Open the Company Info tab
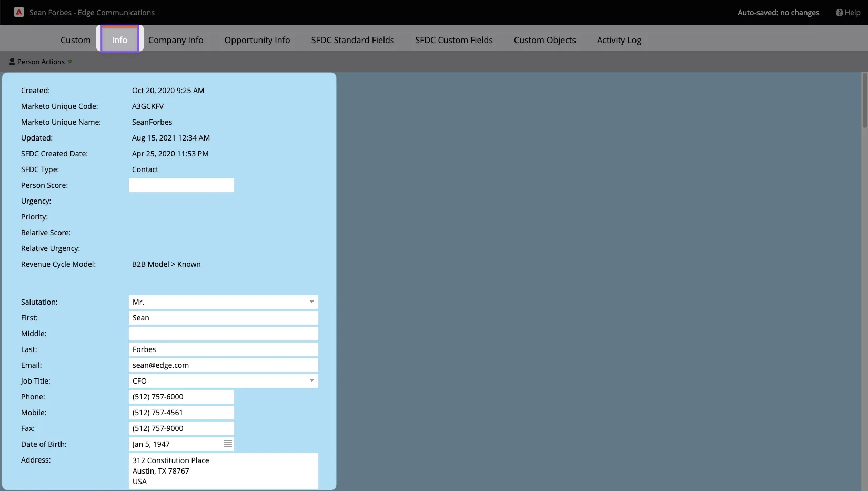 pos(176,40)
